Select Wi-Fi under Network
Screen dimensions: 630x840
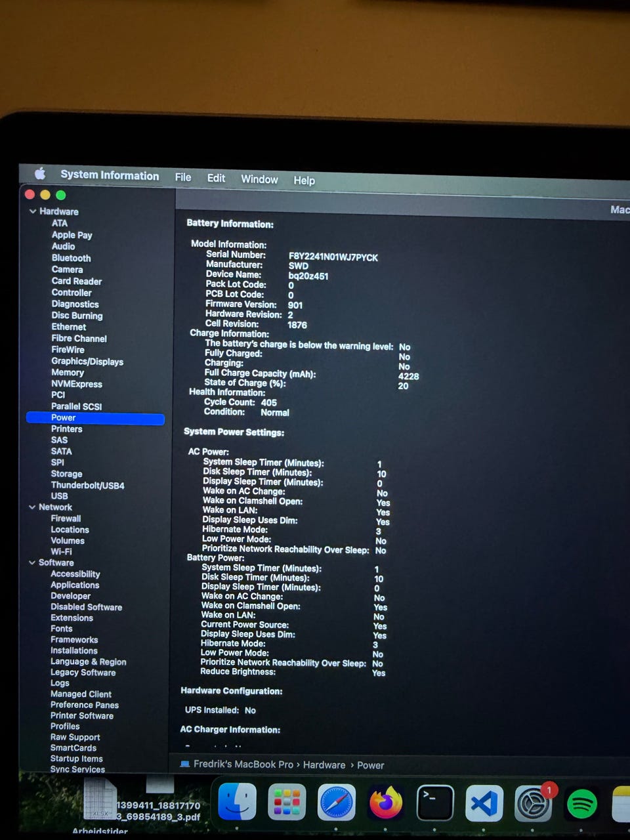pos(61,552)
